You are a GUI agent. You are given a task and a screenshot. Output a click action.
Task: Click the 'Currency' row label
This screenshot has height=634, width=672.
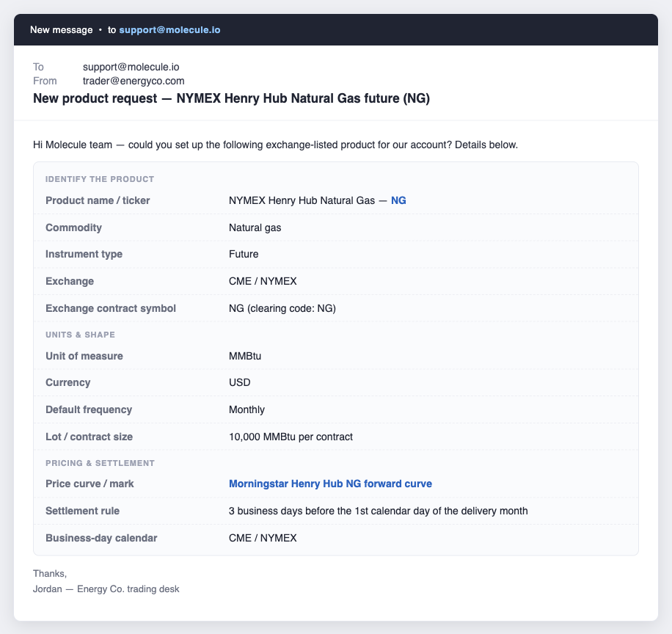pos(67,382)
